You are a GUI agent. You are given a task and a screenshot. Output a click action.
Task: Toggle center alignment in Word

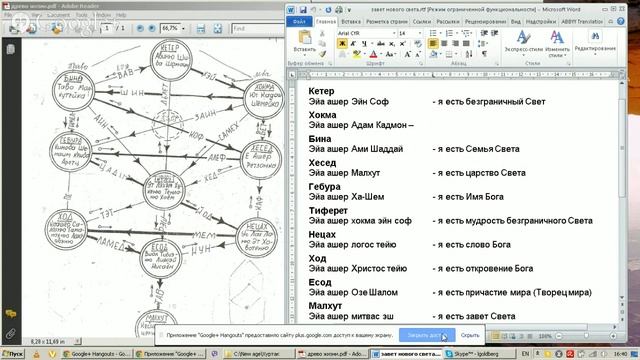pos(444,43)
